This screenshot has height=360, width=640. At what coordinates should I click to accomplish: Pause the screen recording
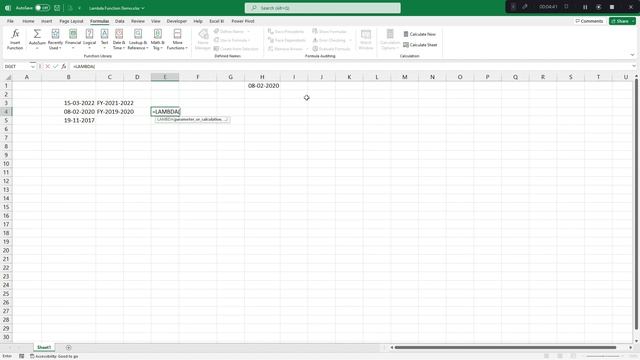[x=585, y=7]
